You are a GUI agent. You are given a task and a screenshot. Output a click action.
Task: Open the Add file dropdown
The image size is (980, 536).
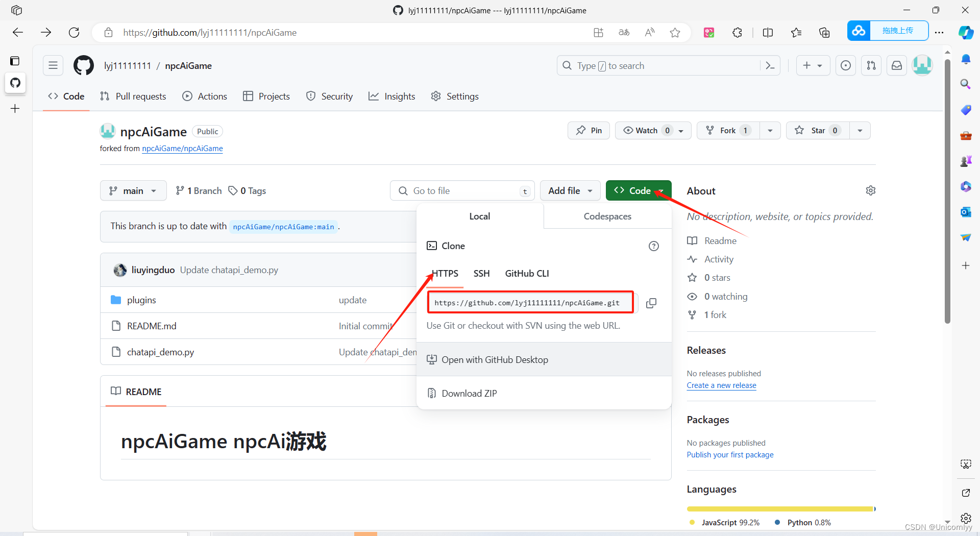(570, 191)
